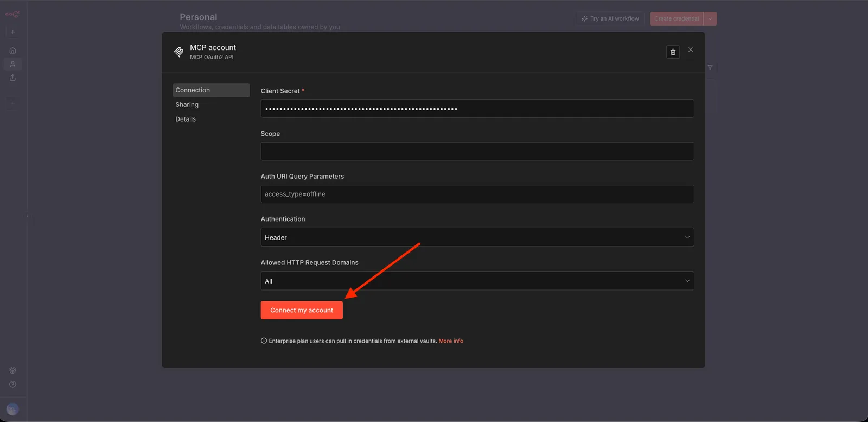Open the box icon near sidebar bottom
The image size is (868, 422).
12,370
